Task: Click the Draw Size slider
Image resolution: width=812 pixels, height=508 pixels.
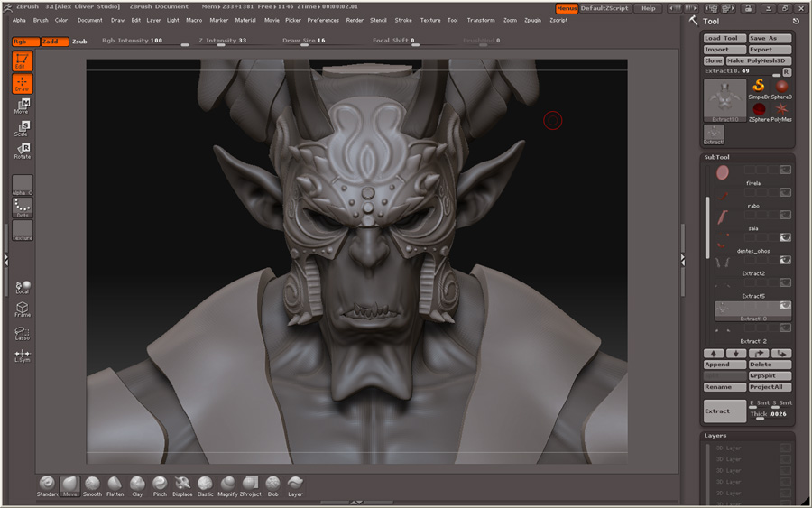Action: pyautogui.click(x=304, y=41)
